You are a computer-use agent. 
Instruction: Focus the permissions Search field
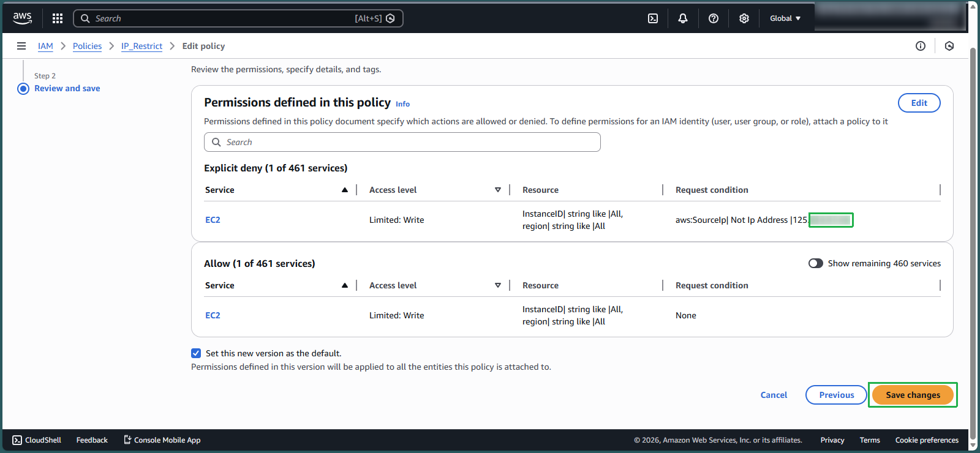(x=402, y=142)
